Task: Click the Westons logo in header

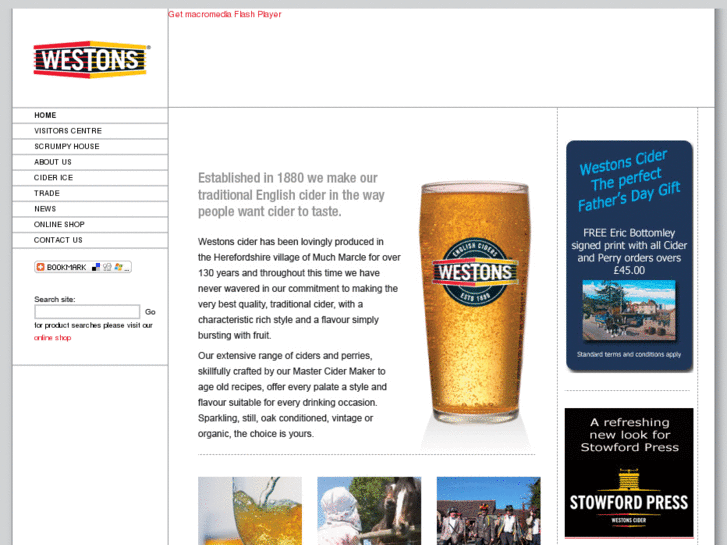Action: click(91, 59)
